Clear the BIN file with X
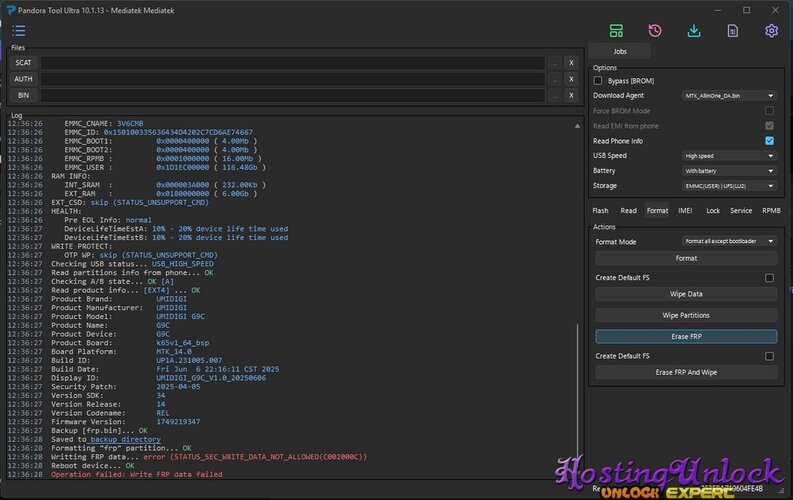 571,95
